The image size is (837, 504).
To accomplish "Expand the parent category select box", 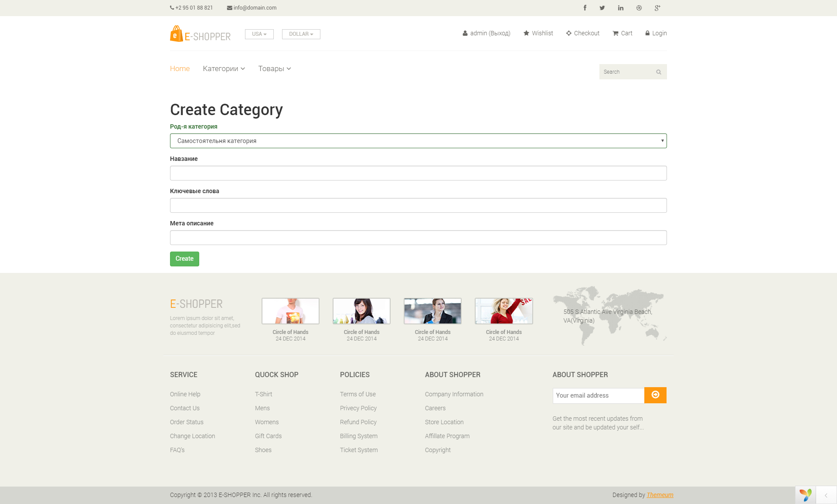I will 418,141.
